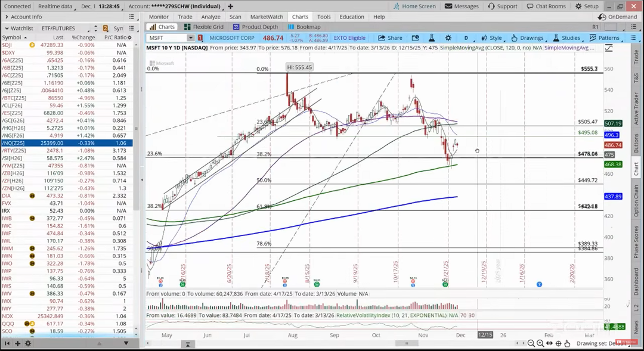Open the Phase Scores side tab
The height and width of the screenshot is (351, 644).
coord(636,242)
